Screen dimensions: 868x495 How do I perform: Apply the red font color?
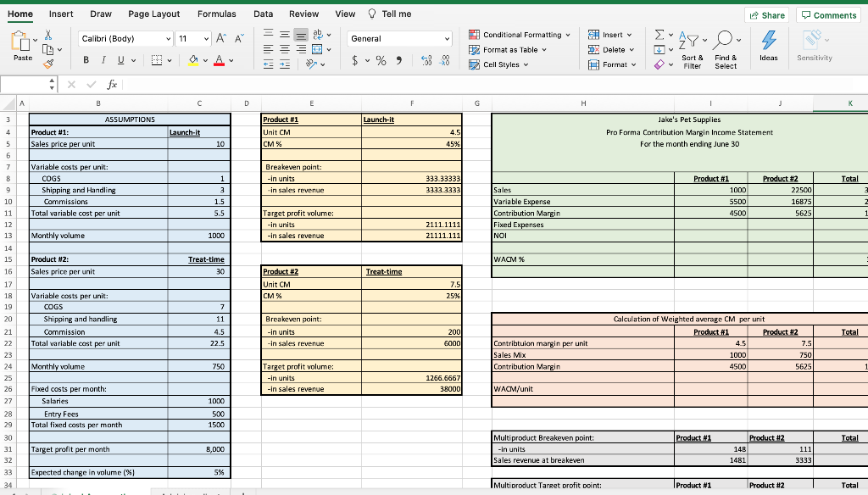(220, 60)
